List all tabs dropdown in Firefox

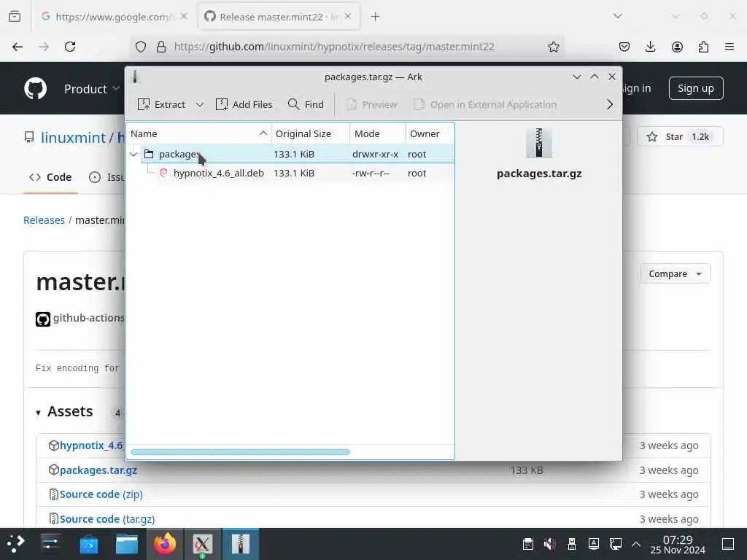click(618, 16)
